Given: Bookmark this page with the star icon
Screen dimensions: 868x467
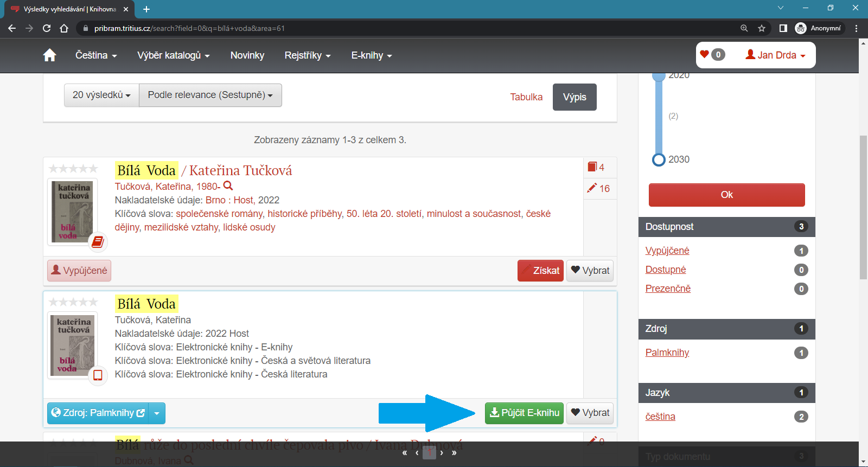Looking at the screenshot, I should [x=762, y=28].
